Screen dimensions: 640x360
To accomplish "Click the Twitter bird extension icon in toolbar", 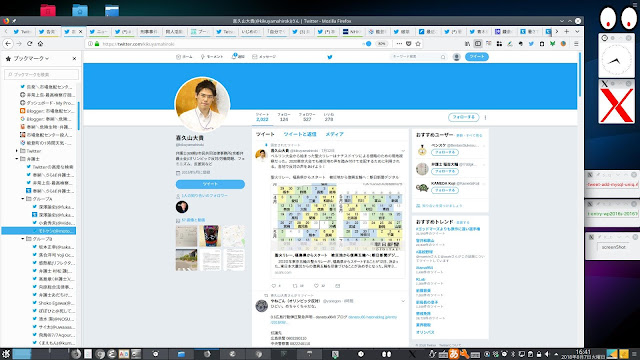I will pyautogui.click(x=531, y=44).
